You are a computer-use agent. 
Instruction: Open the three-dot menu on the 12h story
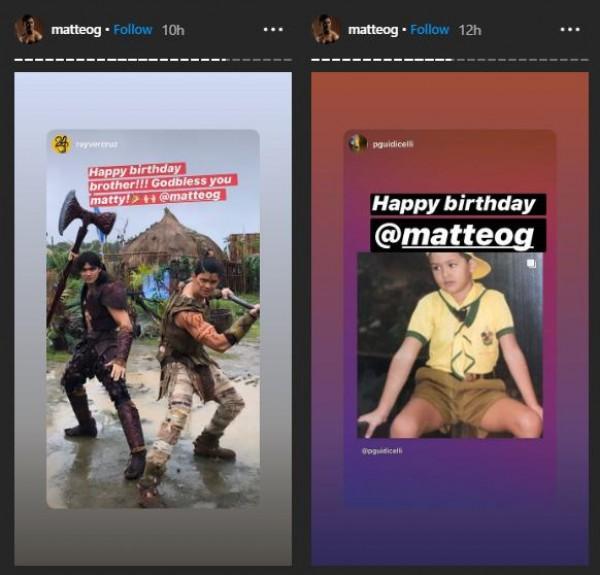(x=571, y=29)
